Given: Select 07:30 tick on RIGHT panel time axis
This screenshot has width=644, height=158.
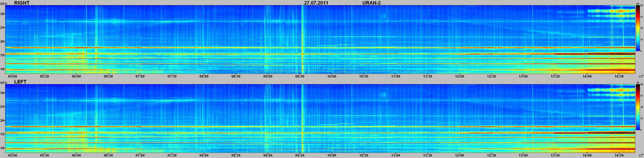Looking at the screenshot, I should [x=172, y=76].
